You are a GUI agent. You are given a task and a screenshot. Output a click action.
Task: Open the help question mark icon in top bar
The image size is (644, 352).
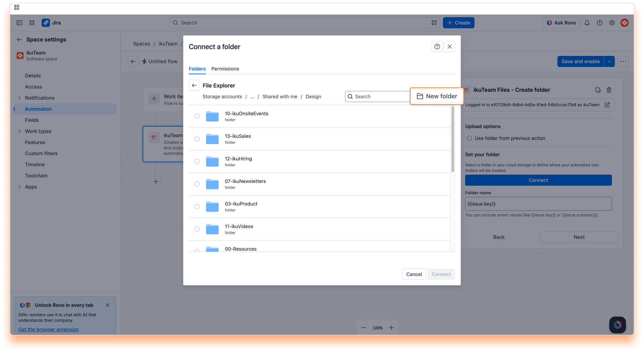click(600, 23)
